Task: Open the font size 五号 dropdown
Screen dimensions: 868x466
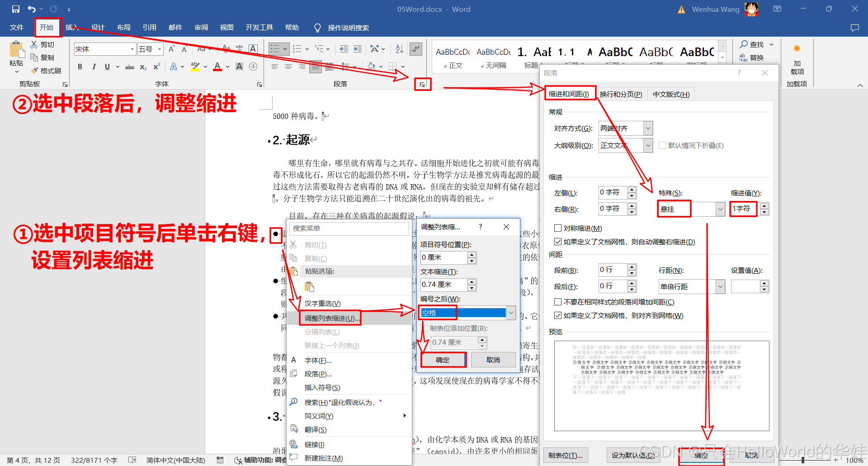Action: [x=160, y=49]
